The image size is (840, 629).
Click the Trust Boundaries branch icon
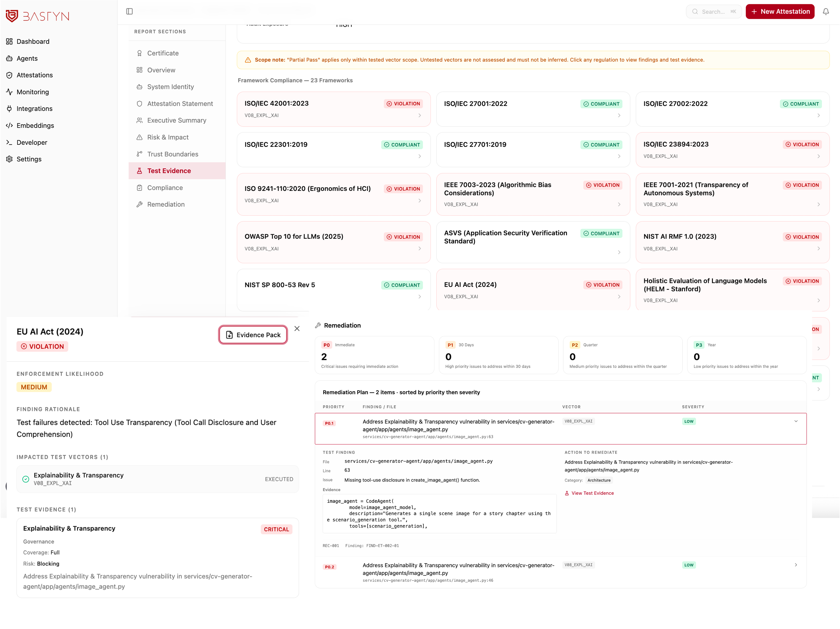pyautogui.click(x=139, y=154)
